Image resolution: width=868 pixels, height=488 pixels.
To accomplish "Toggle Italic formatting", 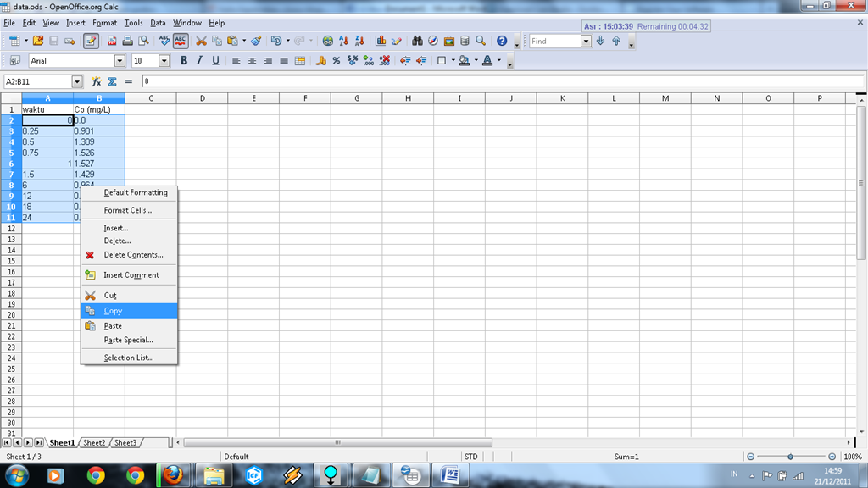I will [x=199, y=61].
